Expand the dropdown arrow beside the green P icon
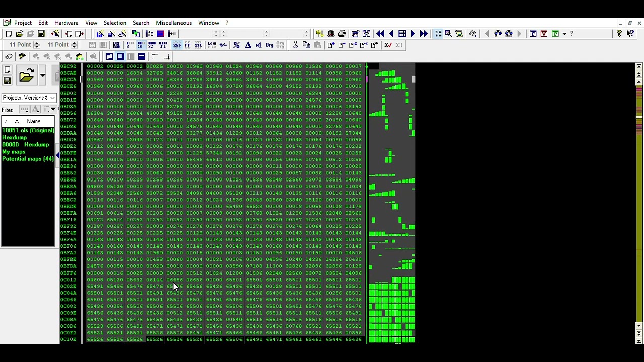Image resolution: width=644 pixels, height=362 pixels. coord(564,34)
